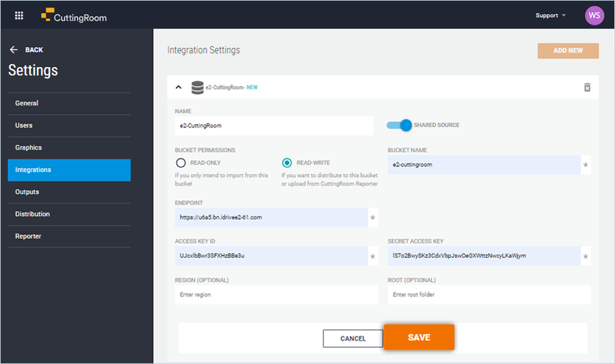This screenshot has height=364, width=615.
Task: Open General settings
Action: 69,103
